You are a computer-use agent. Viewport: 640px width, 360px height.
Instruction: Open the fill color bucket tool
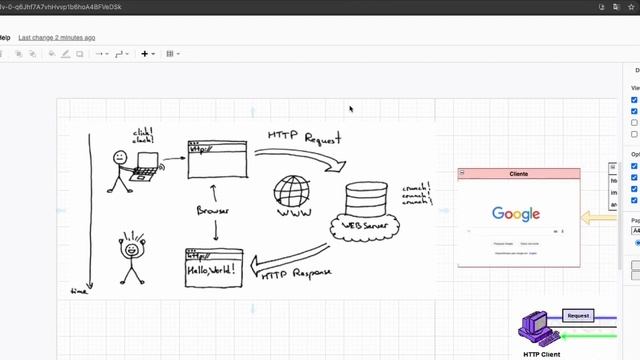pyautogui.click(x=52, y=54)
